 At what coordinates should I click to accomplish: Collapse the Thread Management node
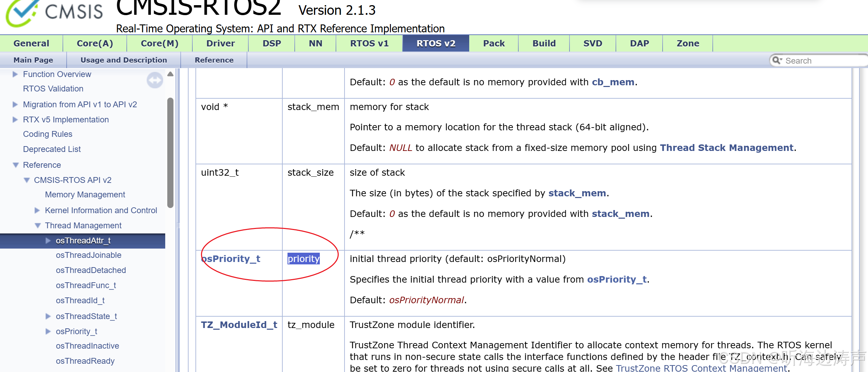(x=38, y=226)
